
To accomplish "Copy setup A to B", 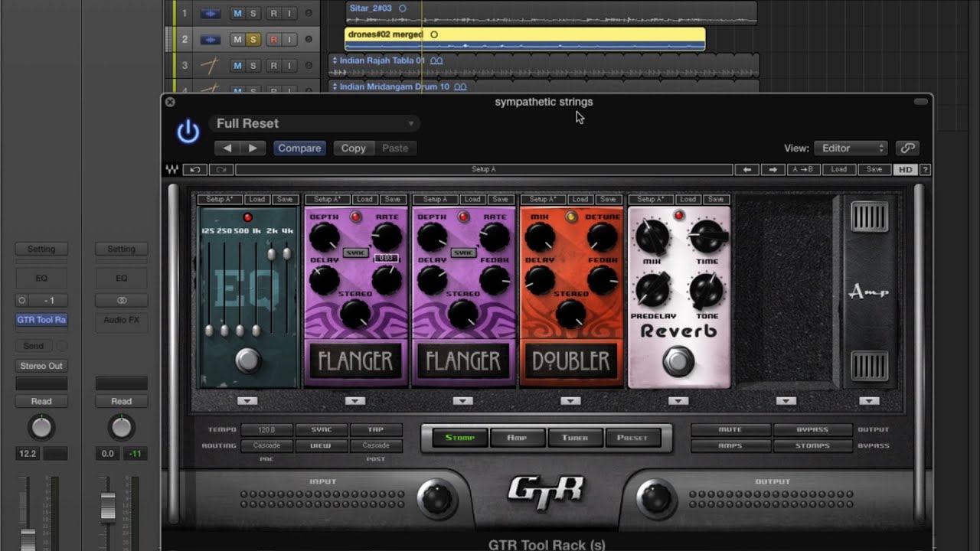I will point(804,170).
